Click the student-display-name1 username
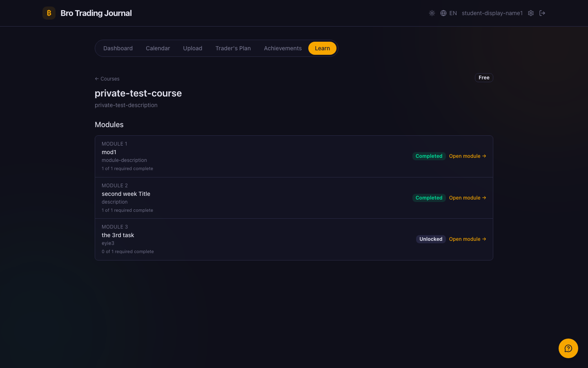The image size is (588, 368). (x=492, y=13)
